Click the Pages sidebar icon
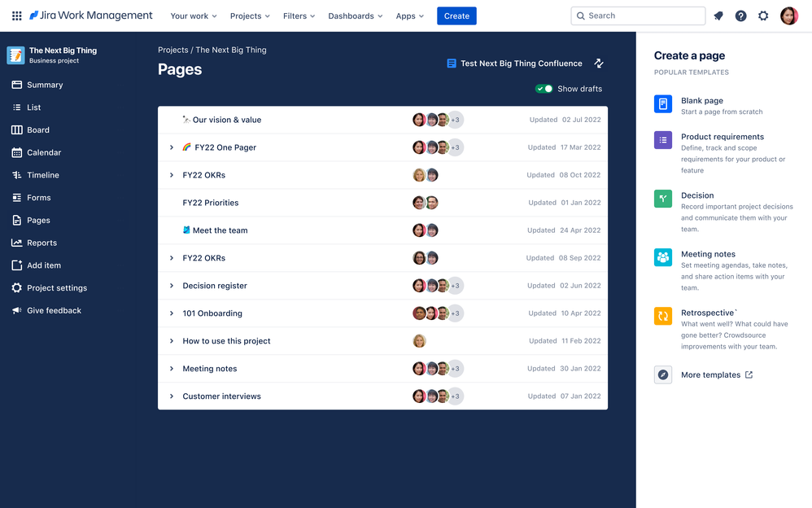This screenshot has width=812, height=508. (16, 220)
